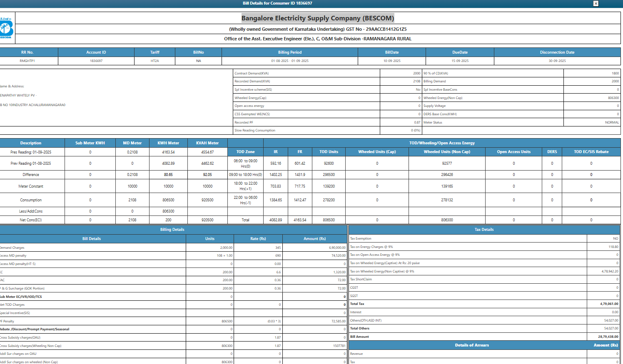Click the due date 15-09-2025
The image size is (623, 364).
coord(460,61)
